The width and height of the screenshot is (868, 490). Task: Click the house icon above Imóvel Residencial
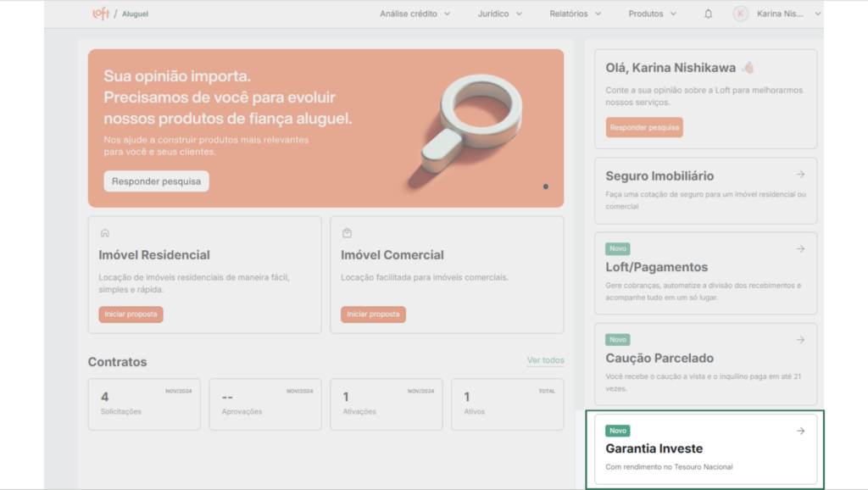105,233
